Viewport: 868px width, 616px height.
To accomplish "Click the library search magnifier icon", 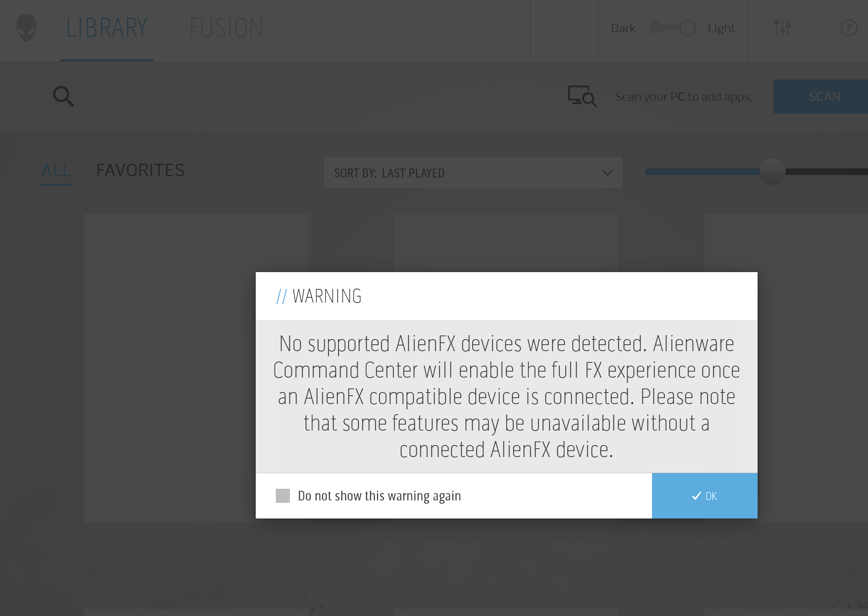I will point(63,96).
